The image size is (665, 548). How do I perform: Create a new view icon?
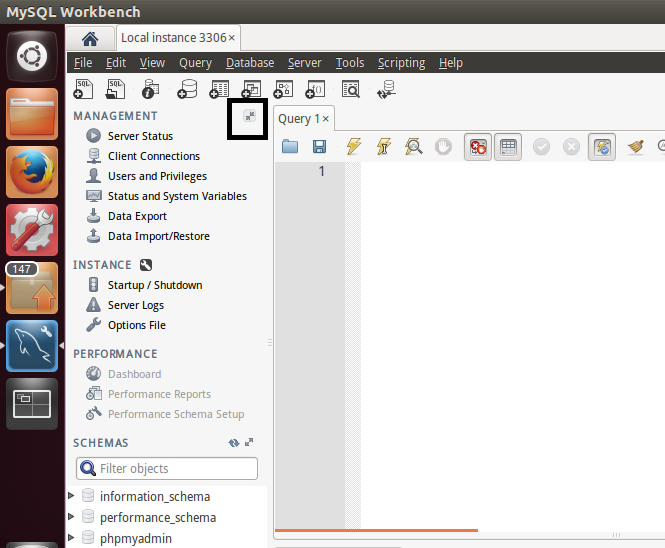tap(251, 89)
